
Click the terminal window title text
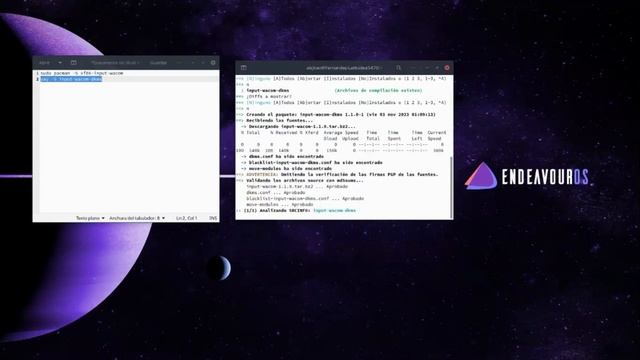click(343, 68)
